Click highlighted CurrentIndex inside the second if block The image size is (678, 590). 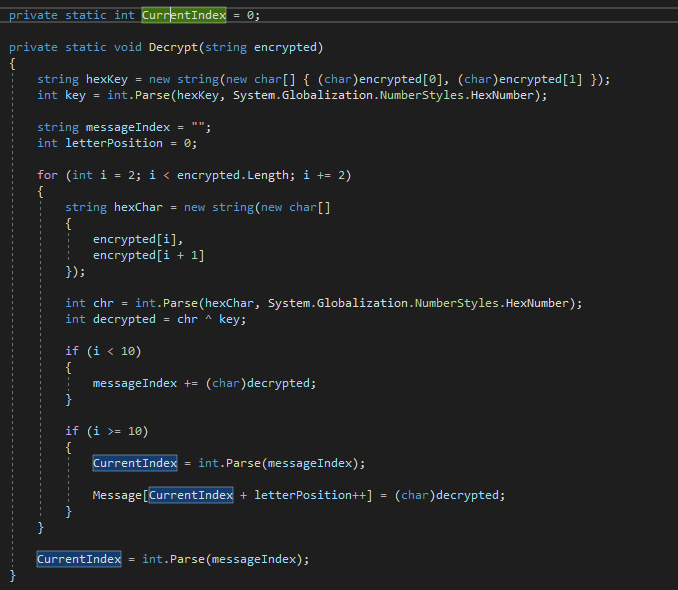135,463
